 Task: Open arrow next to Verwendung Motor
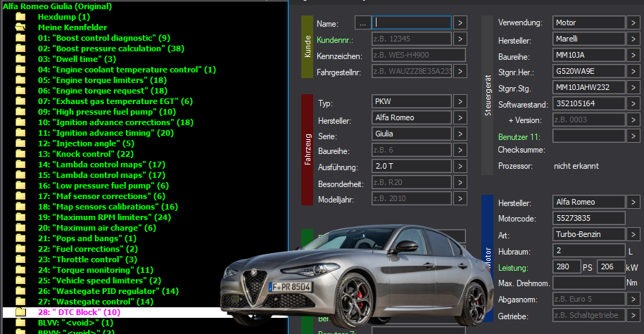coord(633,23)
